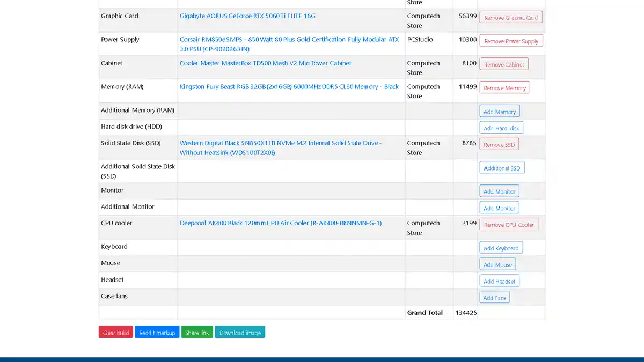Open the Deepcool AK400 cooler link
The height and width of the screenshot is (362, 644).
pos(280,223)
